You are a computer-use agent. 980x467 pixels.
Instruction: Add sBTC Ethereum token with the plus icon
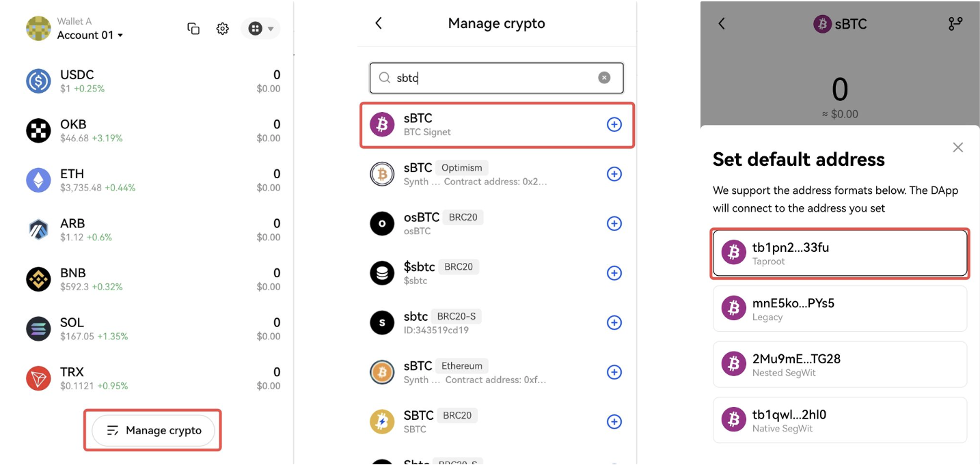[x=614, y=372]
